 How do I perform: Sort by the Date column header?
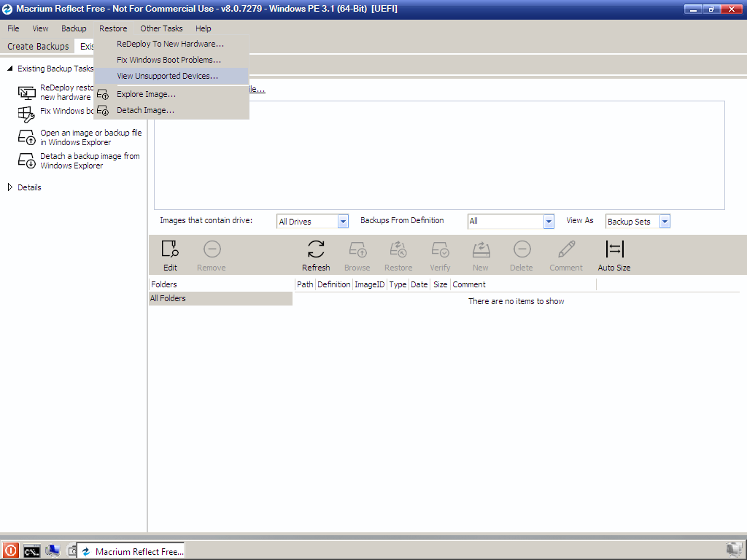click(x=419, y=284)
